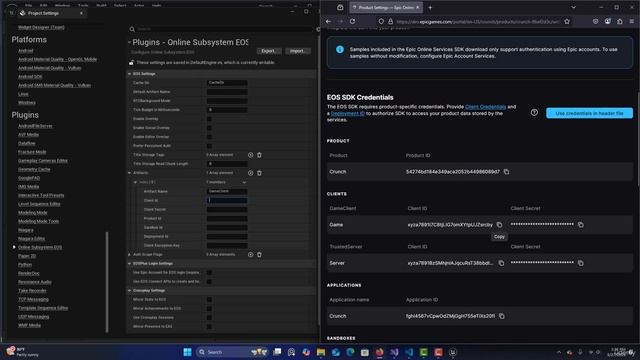Open the Niagara plugin settings
The image size is (640, 360).
(x=26, y=230)
